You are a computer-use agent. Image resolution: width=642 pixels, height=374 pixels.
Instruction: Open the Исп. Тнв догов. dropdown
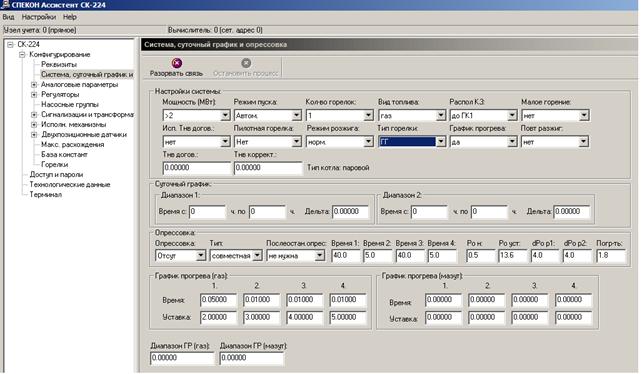click(225, 142)
